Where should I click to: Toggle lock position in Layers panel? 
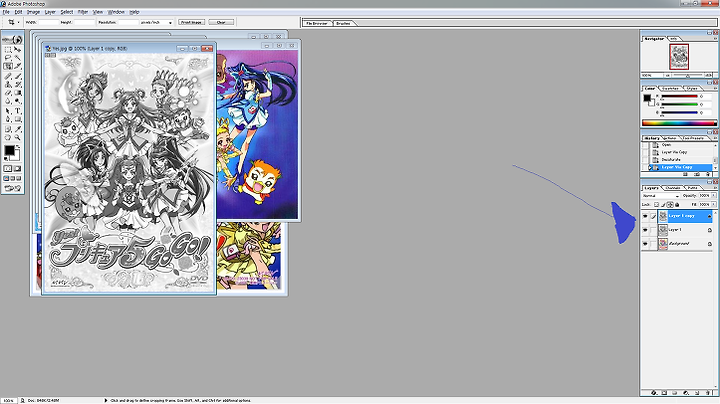tap(670, 205)
